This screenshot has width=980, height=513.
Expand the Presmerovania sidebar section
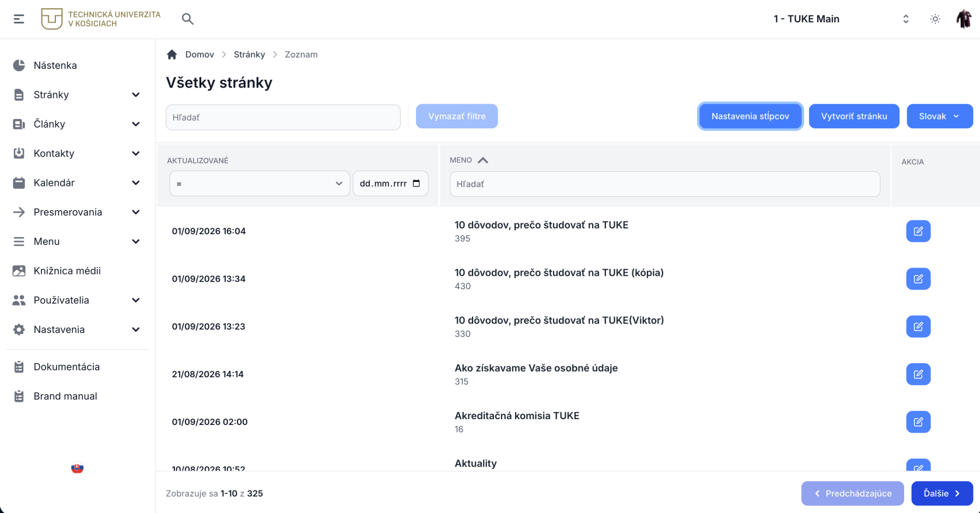coord(78,212)
